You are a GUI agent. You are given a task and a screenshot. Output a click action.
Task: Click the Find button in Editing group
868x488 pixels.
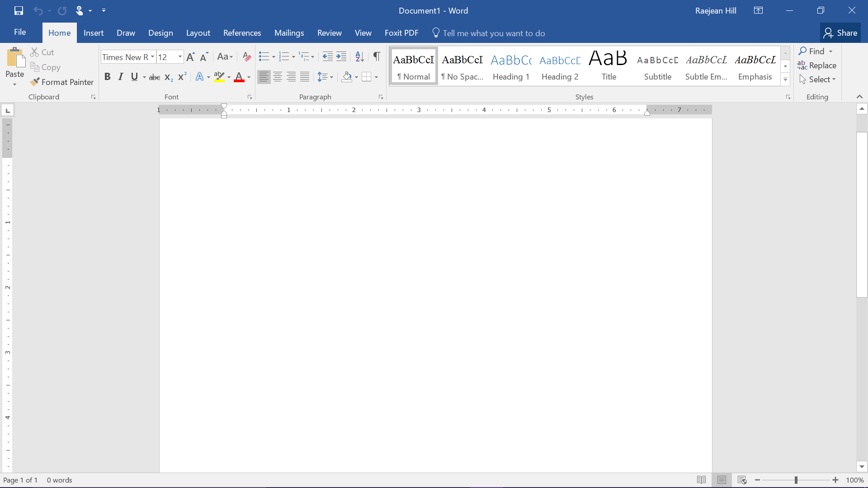tap(812, 51)
